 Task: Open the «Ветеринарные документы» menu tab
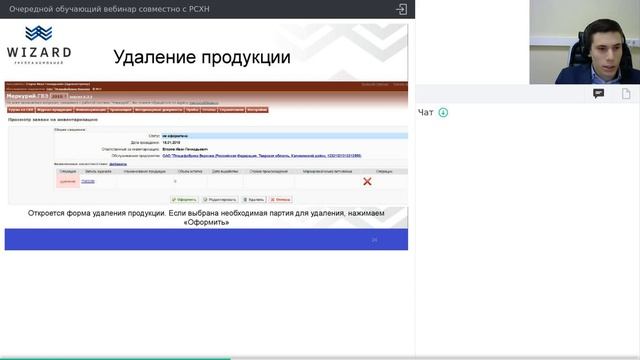pos(158,110)
